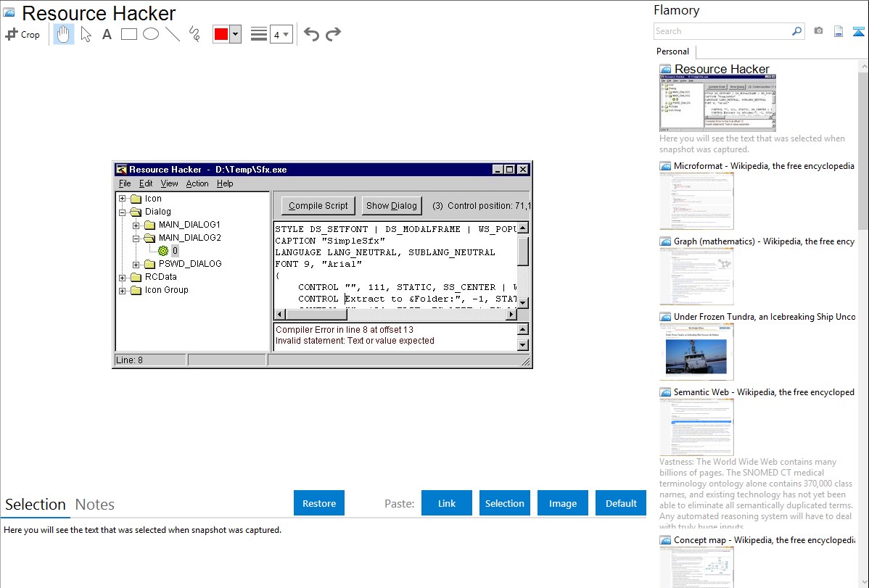869x588 pixels.
Task: Activate the hand pan tool
Action: (63, 34)
